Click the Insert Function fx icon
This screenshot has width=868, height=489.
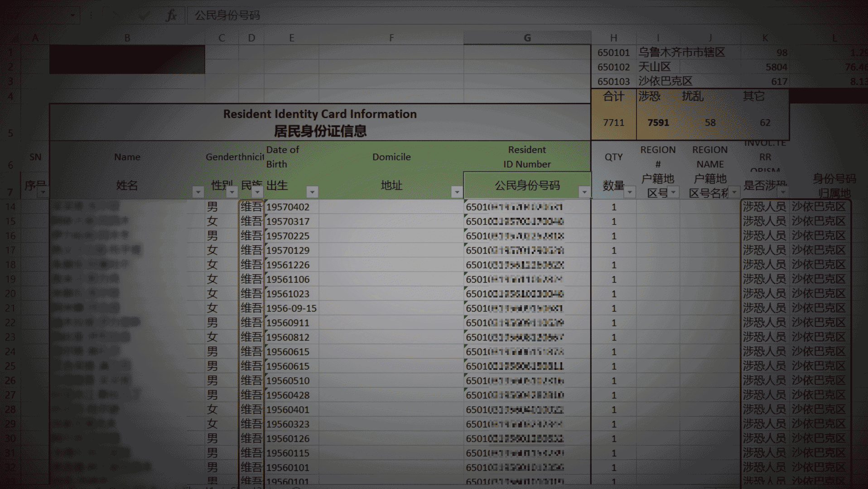tap(171, 16)
